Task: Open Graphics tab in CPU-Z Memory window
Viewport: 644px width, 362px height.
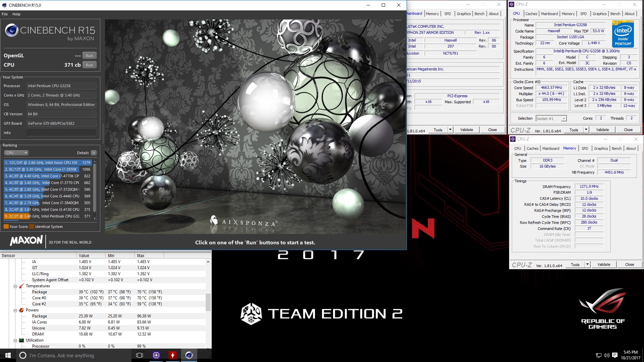Action: 601,148
